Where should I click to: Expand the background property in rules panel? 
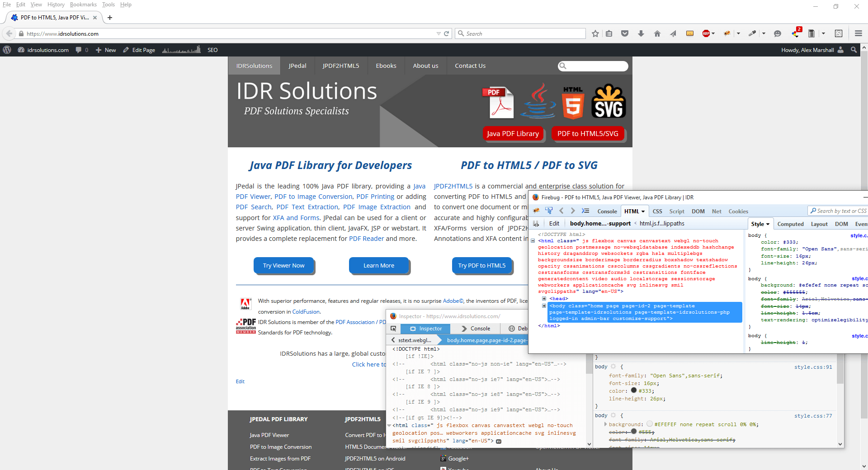(605, 424)
